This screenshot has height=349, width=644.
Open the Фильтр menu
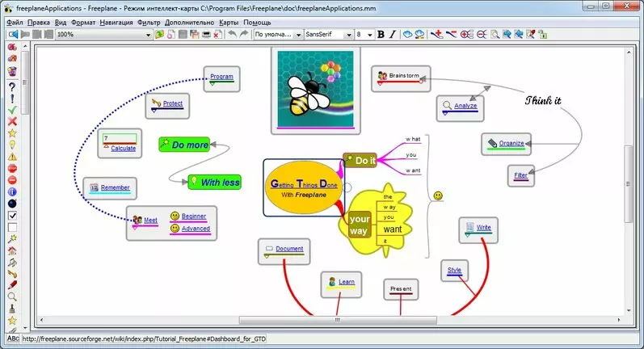click(x=149, y=23)
